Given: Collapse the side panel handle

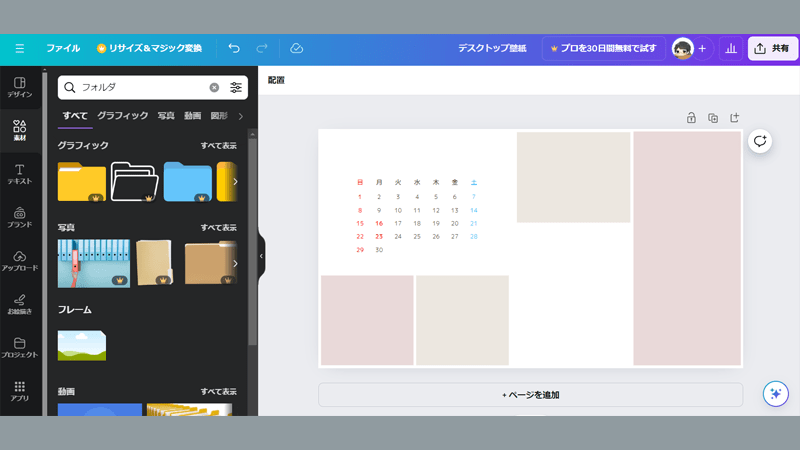Looking at the screenshot, I should coord(261,256).
